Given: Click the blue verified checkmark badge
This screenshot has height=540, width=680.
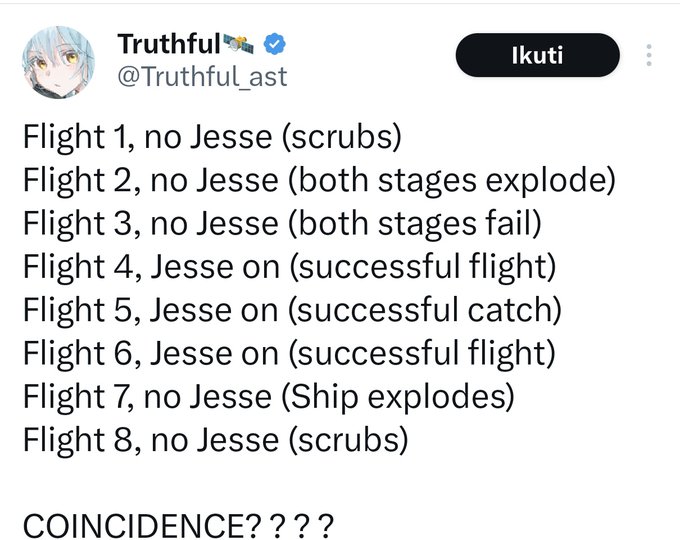Looking at the screenshot, I should coord(275,44).
